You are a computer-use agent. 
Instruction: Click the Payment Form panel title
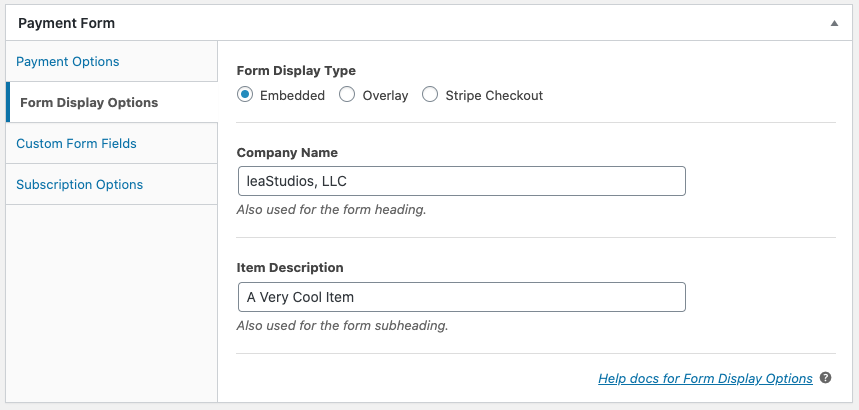click(x=66, y=23)
